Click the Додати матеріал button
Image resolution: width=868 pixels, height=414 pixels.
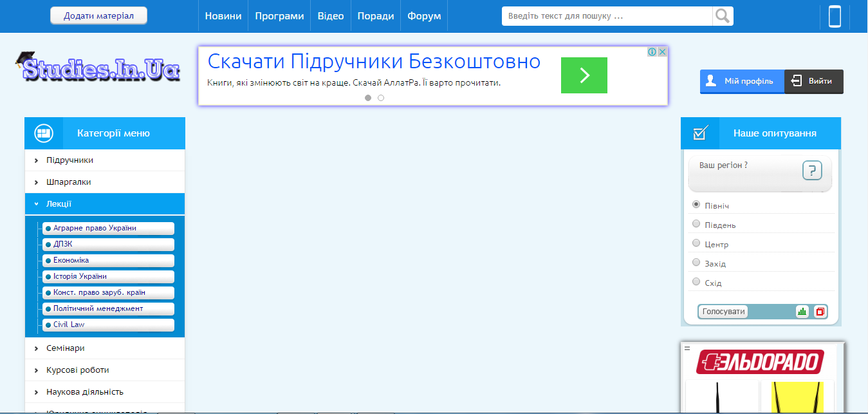pos(98,16)
